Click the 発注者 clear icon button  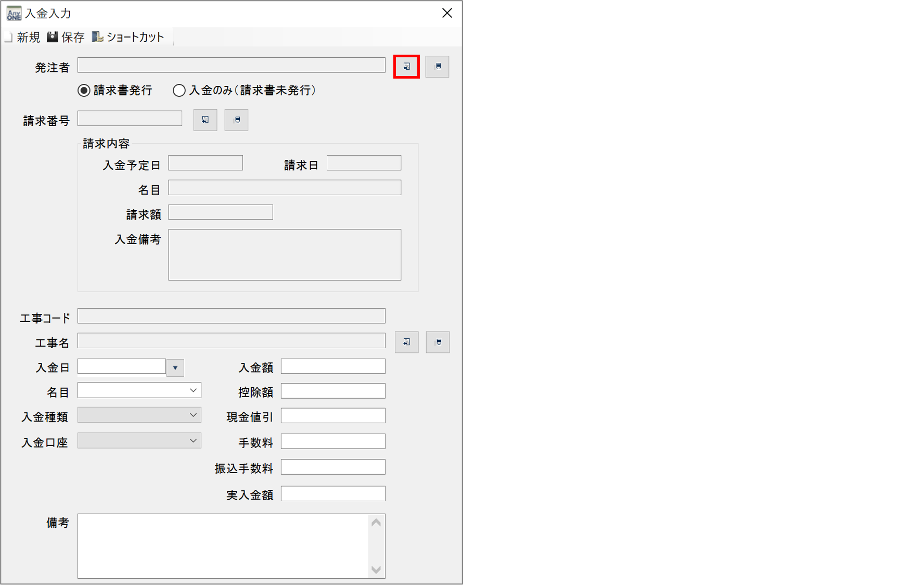(437, 67)
